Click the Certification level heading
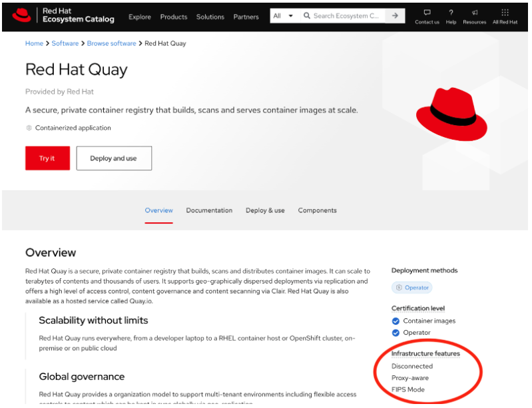 (418, 308)
